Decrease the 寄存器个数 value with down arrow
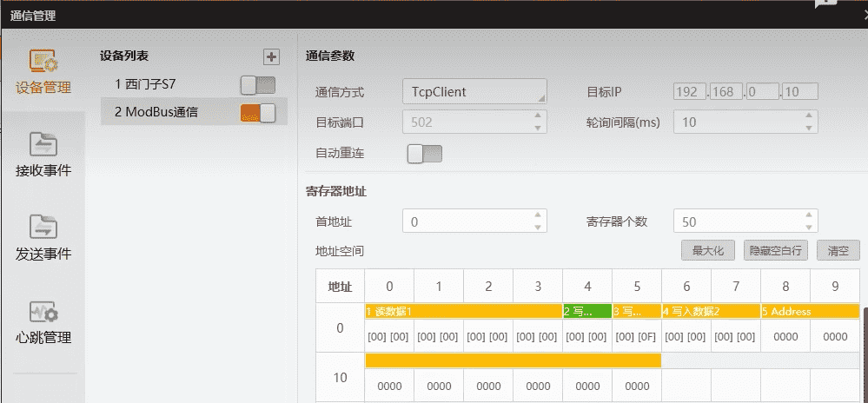This screenshot has height=403, width=868. 810,227
